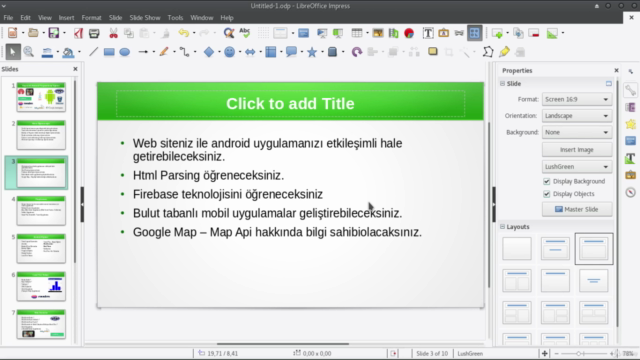
Task: Open the Navigator compass icon in sidebar
Action: click(x=631, y=192)
